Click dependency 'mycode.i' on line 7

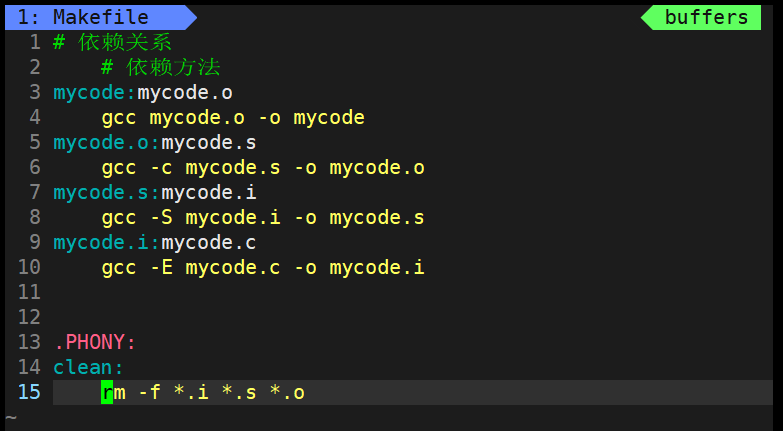209,193
